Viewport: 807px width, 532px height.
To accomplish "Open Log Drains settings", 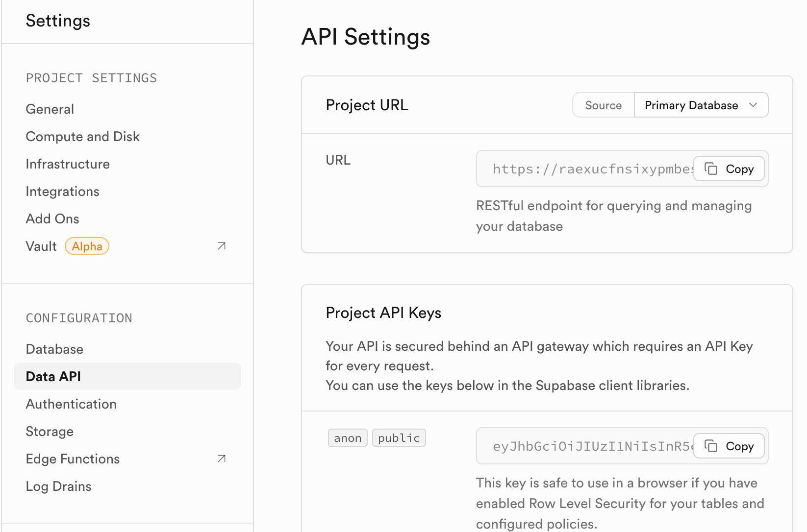I will point(59,486).
